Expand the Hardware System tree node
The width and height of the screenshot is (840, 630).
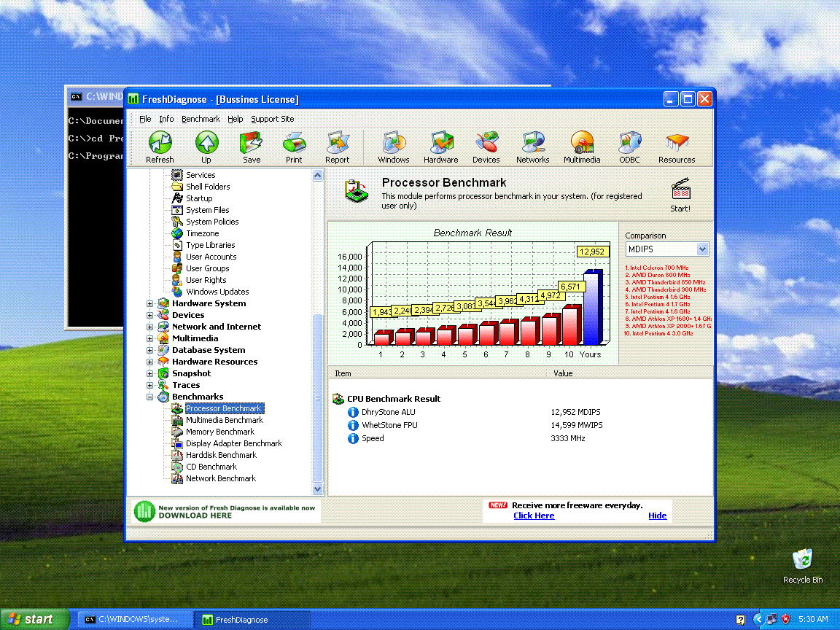[150, 303]
